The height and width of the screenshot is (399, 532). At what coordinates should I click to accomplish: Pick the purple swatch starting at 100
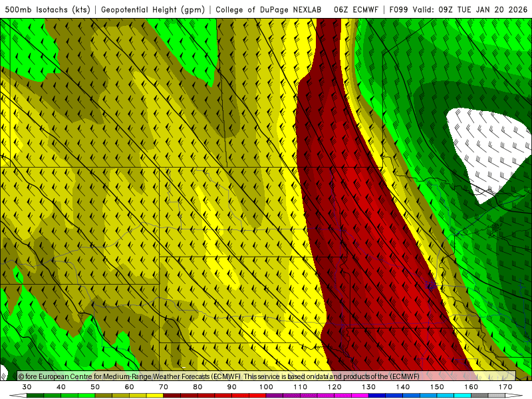tap(275, 396)
